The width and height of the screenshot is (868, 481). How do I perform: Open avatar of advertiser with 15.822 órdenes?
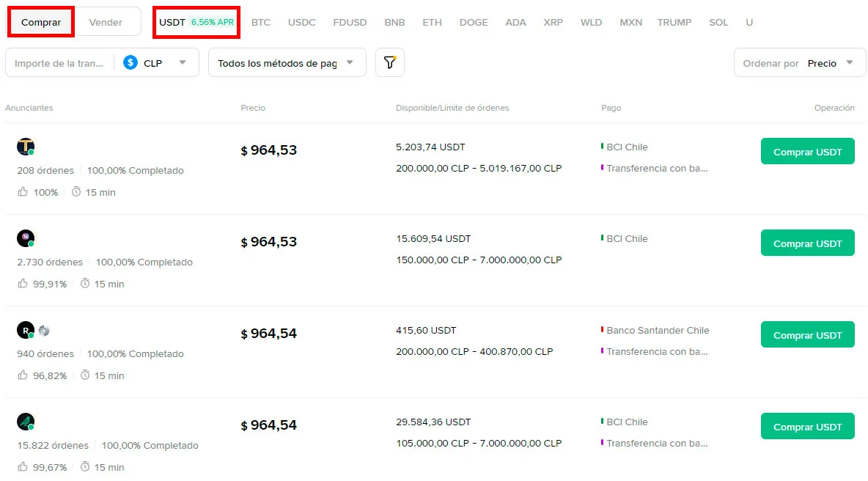(x=26, y=422)
